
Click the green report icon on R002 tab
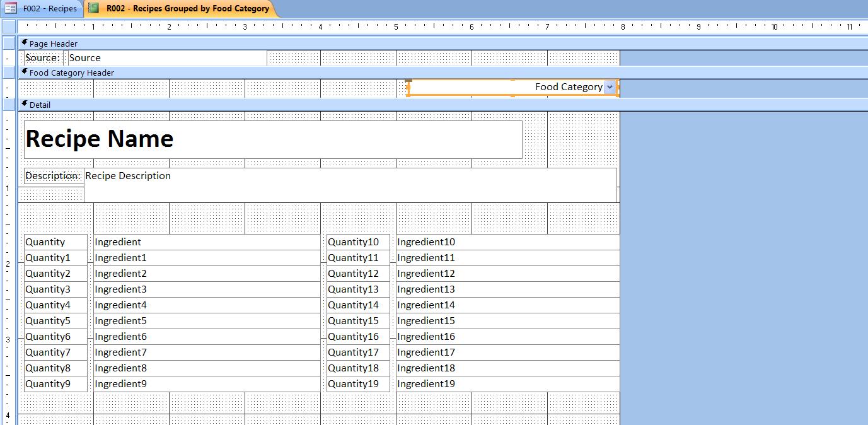pyautogui.click(x=94, y=9)
